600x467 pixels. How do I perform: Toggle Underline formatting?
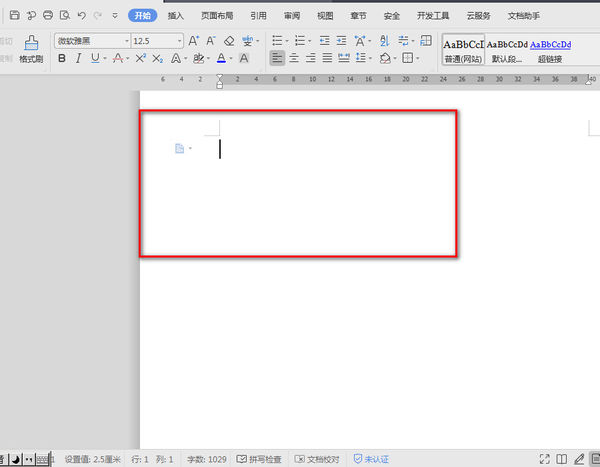95,58
